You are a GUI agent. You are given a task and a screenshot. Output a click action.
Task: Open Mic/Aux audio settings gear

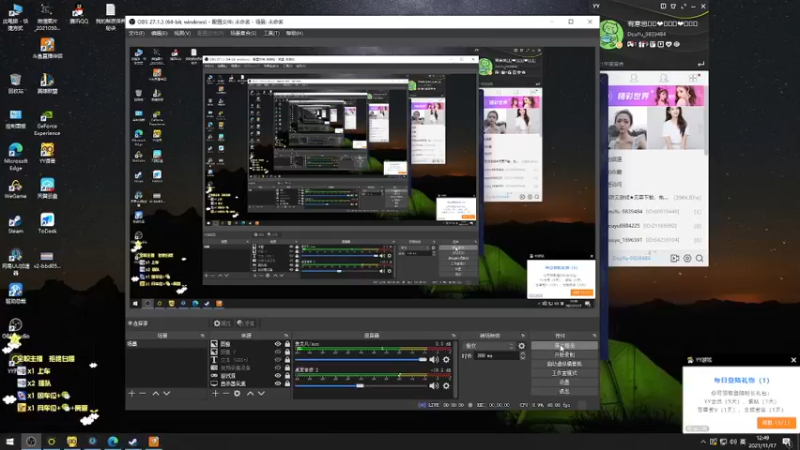tap(446, 360)
